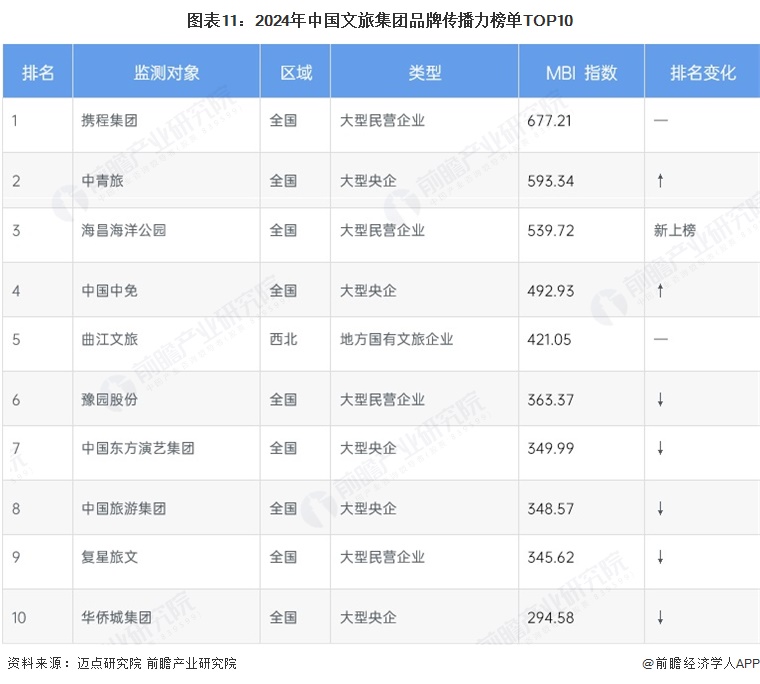This screenshot has width=760, height=684.
Task: Select MBI value 363.37
Action: click(551, 399)
